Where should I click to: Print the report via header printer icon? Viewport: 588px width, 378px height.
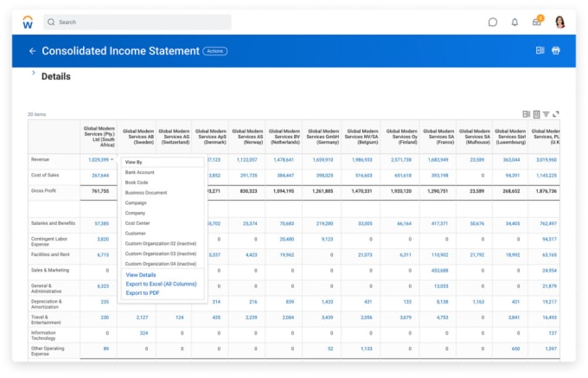[x=556, y=50]
